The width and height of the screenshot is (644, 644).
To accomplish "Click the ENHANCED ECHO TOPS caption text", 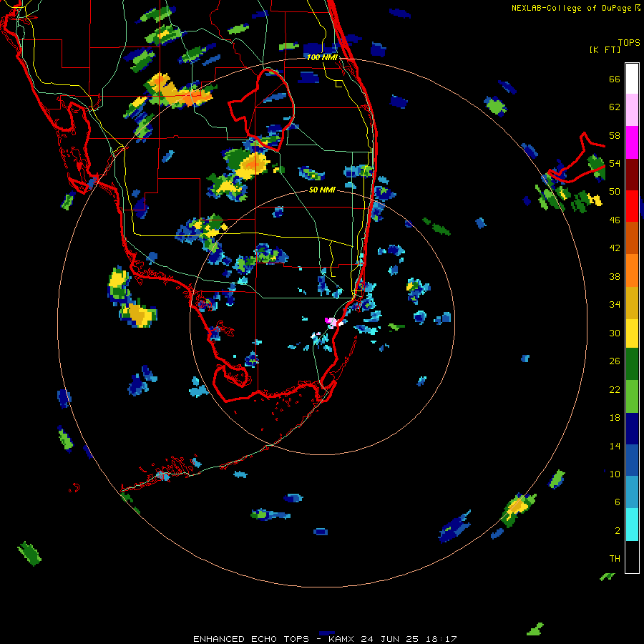I will 251,639.
